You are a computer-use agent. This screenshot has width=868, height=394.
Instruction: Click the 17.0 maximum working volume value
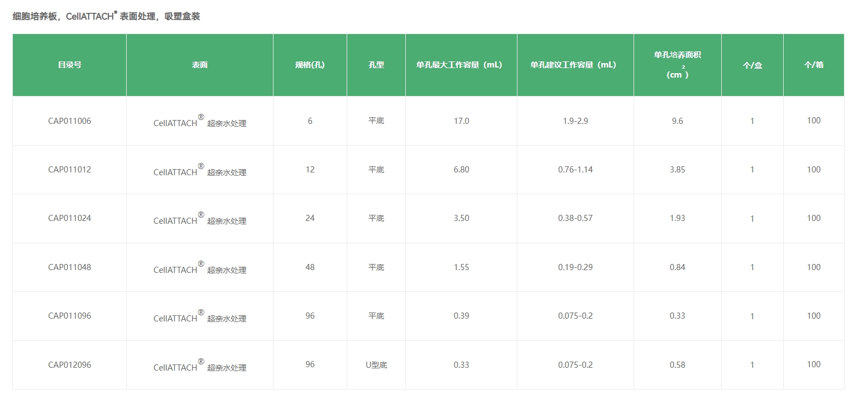tap(461, 121)
